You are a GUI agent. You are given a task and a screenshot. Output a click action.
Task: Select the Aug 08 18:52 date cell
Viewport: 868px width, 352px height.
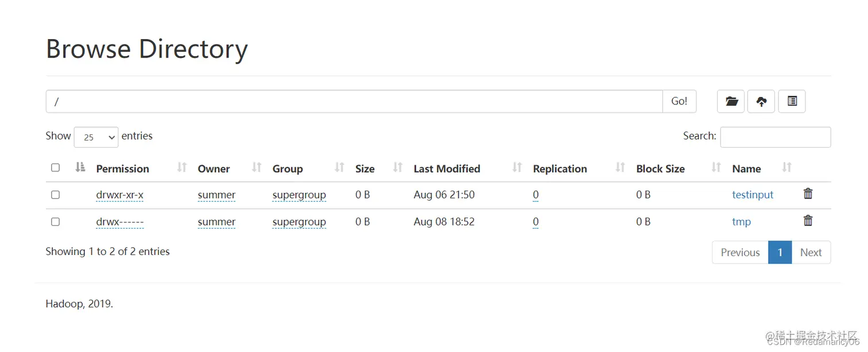click(444, 222)
